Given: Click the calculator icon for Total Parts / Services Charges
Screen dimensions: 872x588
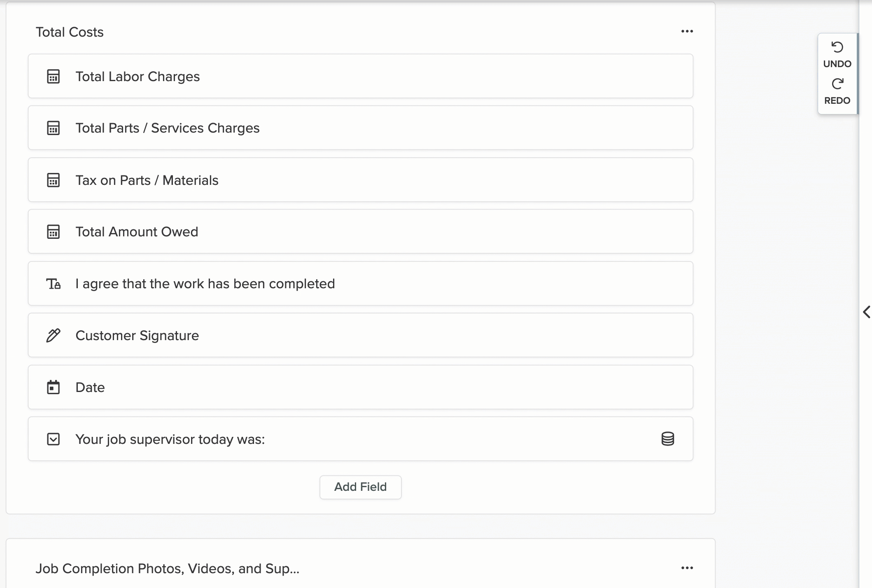Looking at the screenshot, I should [x=54, y=128].
